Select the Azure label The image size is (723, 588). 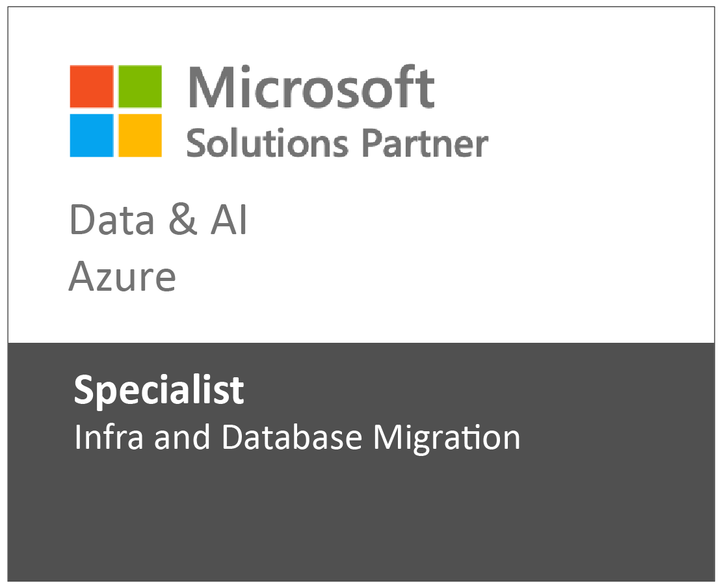click(x=122, y=276)
